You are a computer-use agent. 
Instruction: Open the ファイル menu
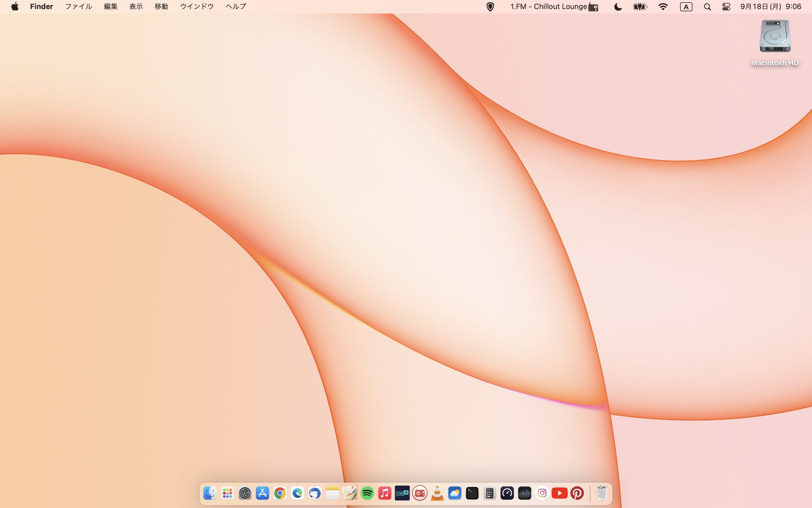79,6
